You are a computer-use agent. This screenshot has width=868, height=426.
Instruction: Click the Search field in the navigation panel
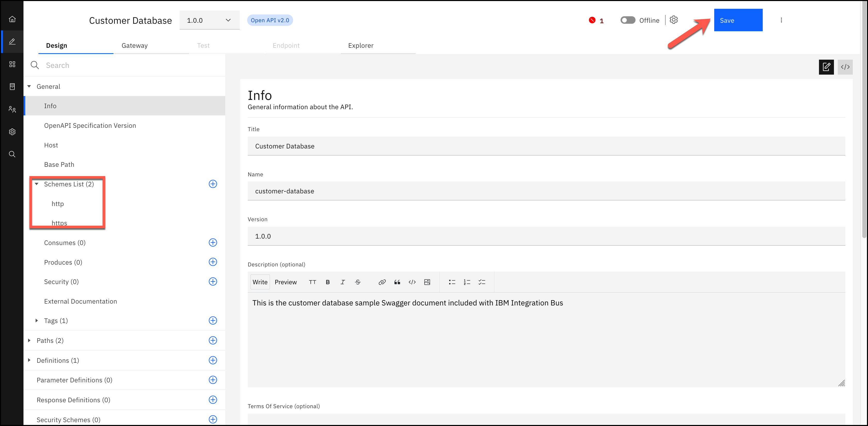tap(125, 65)
